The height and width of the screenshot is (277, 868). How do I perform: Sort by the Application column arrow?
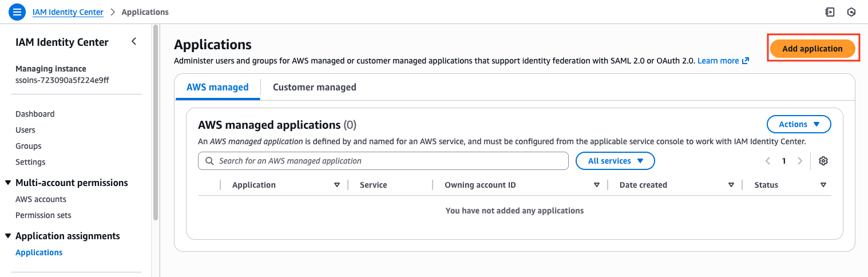[336, 185]
